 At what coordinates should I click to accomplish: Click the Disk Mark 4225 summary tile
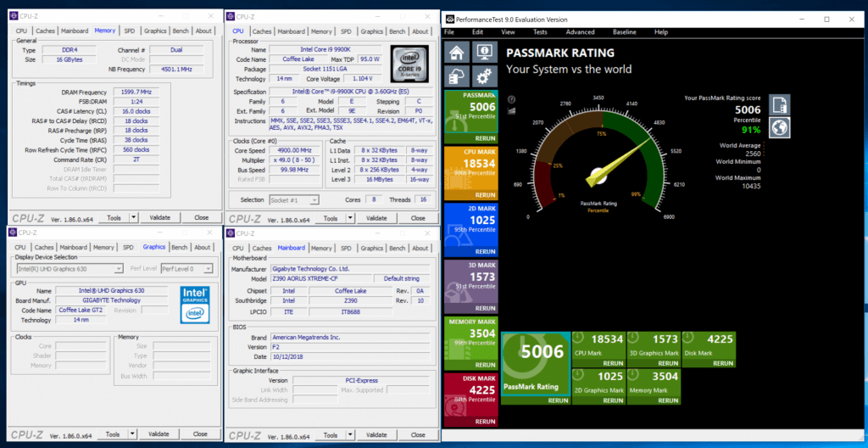[x=708, y=349]
